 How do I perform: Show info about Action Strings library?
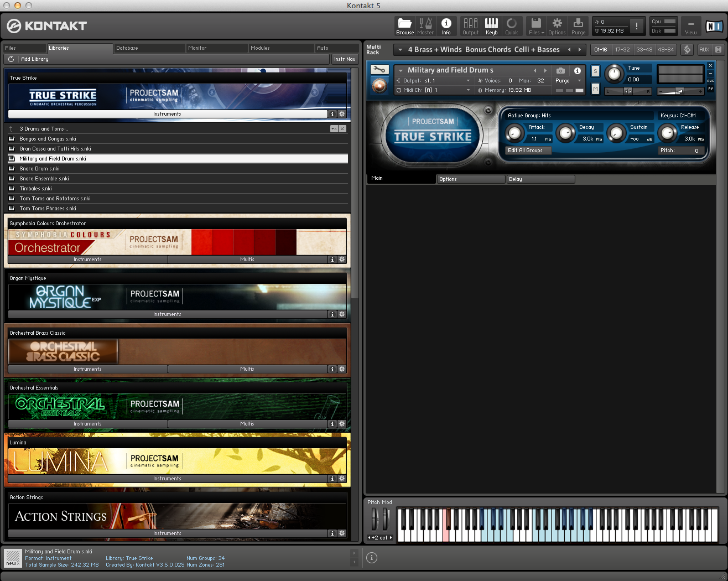pos(332,533)
